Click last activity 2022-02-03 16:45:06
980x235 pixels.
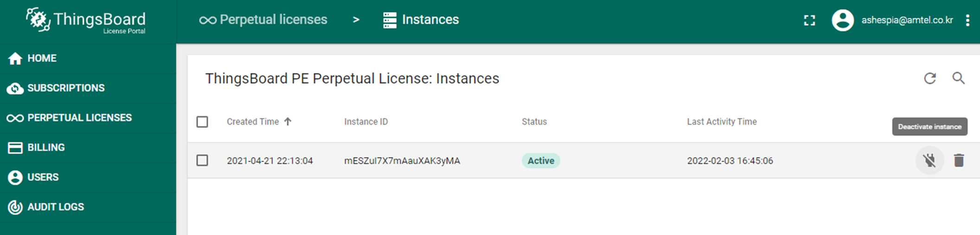pyautogui.click(x=730, y=161)
